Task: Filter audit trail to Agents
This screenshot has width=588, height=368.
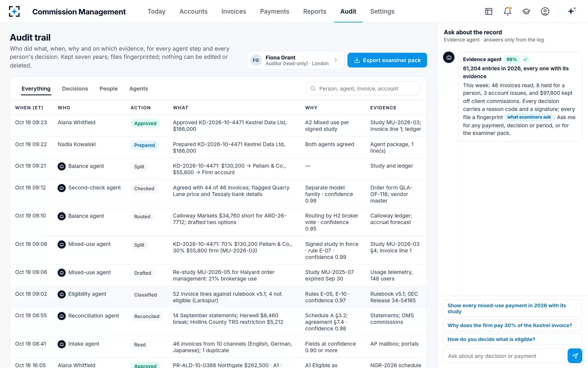Action: [x=139, y=89]
